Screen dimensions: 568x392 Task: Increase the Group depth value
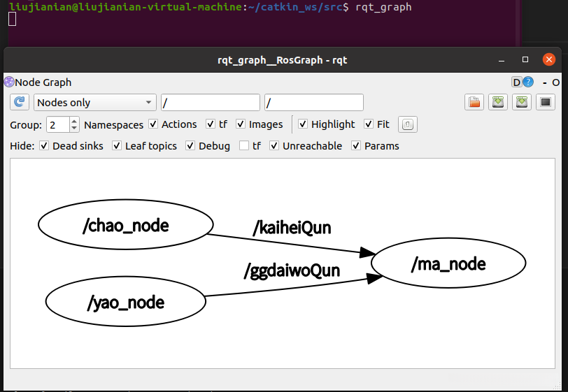74,121
